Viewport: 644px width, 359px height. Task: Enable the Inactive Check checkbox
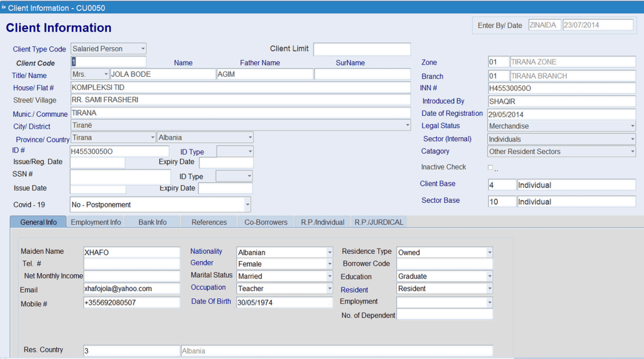(490, 168)
